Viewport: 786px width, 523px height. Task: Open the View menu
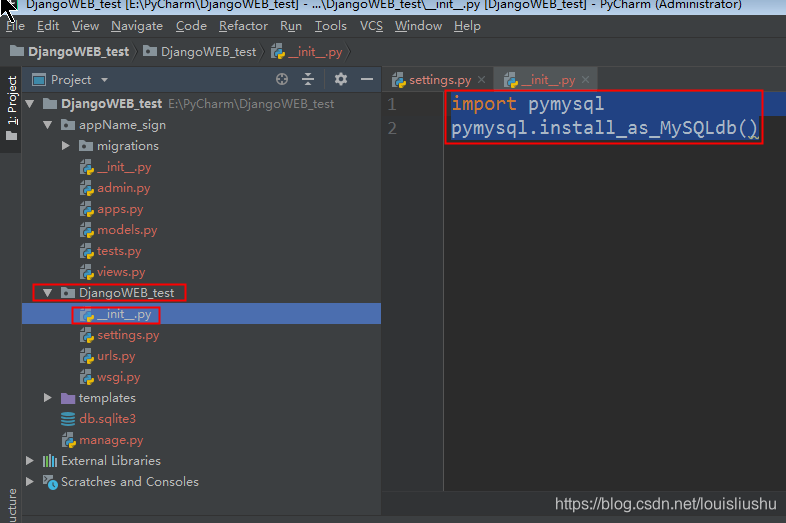click(x=85, y=26)
